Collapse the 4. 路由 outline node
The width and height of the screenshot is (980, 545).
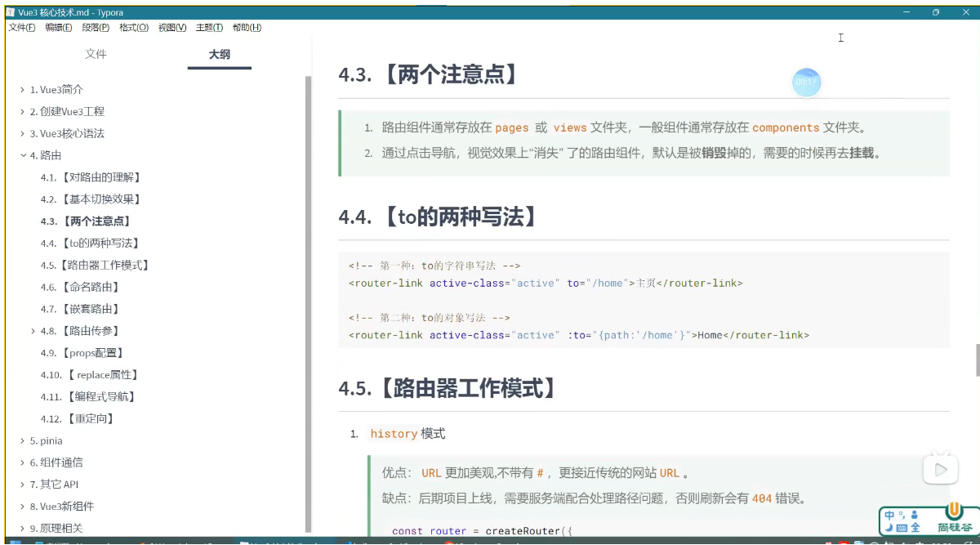click(22, 155)
